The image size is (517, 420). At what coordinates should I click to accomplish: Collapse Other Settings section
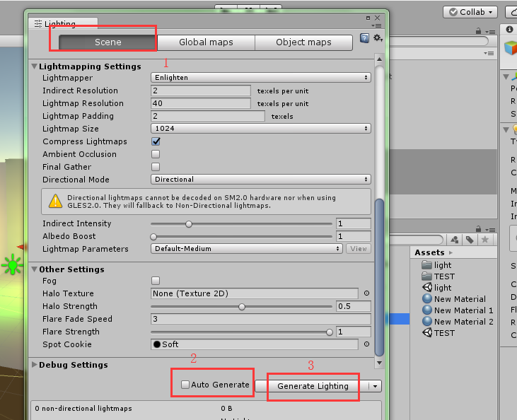pos(34,269)
